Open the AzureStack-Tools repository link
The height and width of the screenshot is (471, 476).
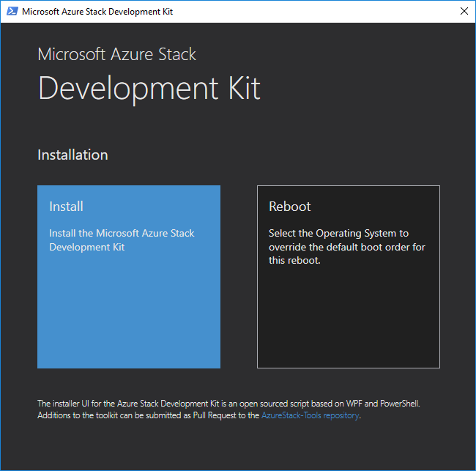coord(310,415)
